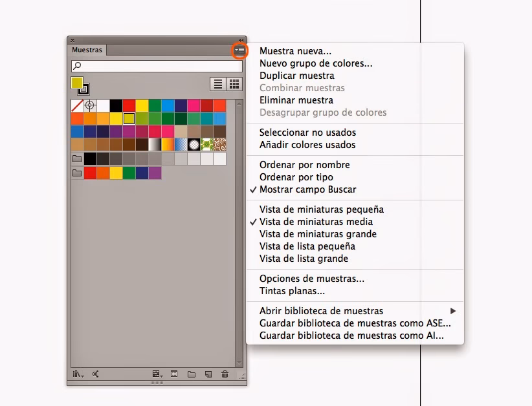
Task: Click the New Swatch icon
Action: [x=208, y=374]
